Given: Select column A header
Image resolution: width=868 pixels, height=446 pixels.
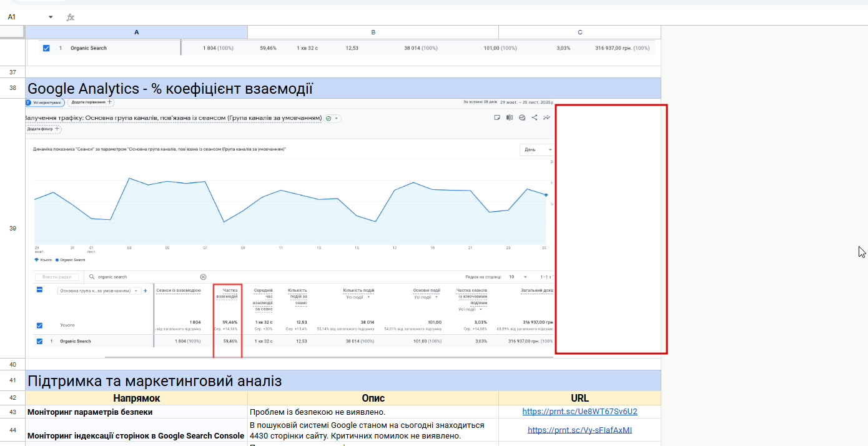Looking at the screenshot, I should [136, 32].
